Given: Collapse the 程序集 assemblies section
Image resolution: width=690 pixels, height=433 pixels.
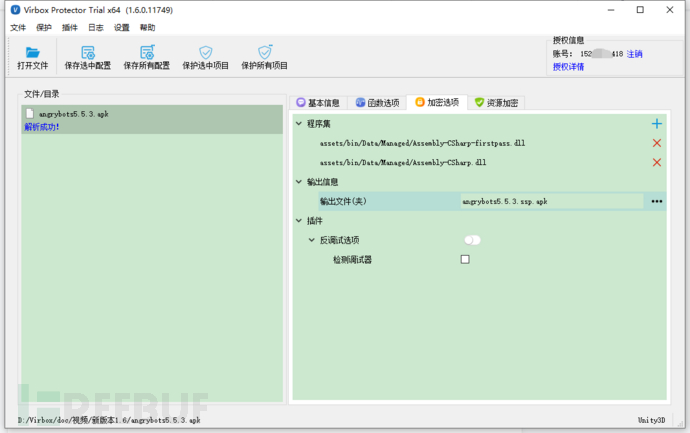Looking at the screenshot, I should pos(299,124).
